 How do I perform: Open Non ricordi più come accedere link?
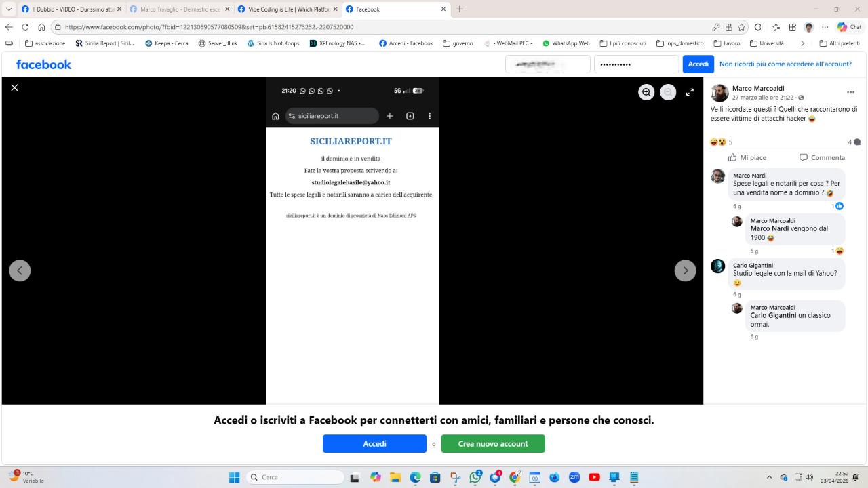(x=785, y=64)
